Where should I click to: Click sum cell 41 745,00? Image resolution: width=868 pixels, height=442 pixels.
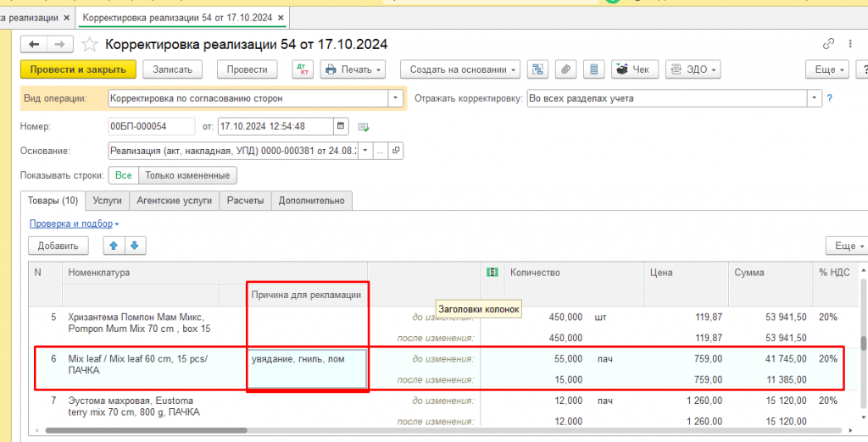785,358
